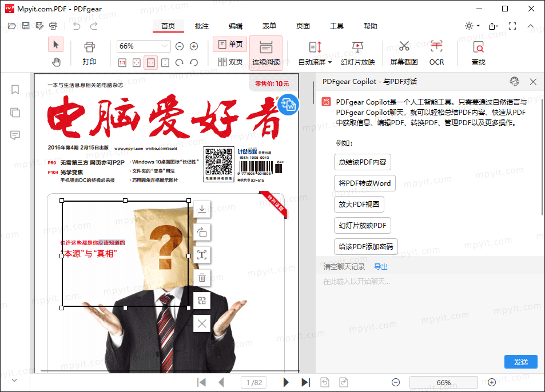Open page thumbnails sidebar panel
The image size is (545, 392).
pos(15,113)
